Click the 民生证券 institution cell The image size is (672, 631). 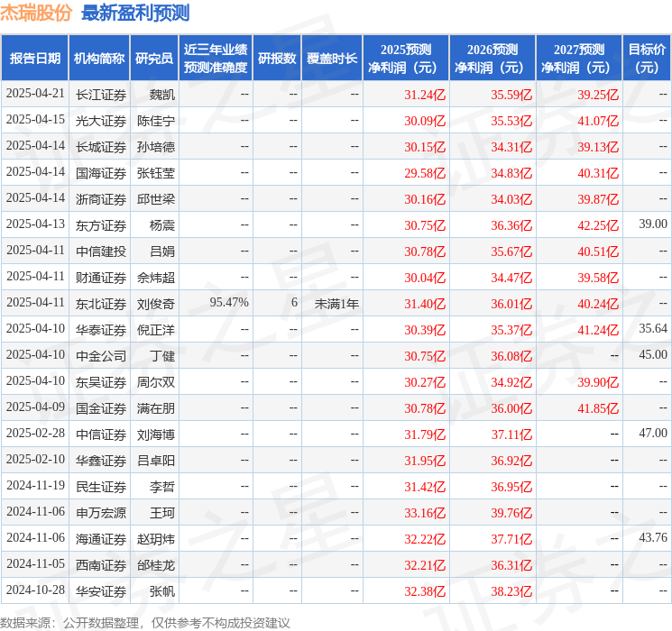101,487
